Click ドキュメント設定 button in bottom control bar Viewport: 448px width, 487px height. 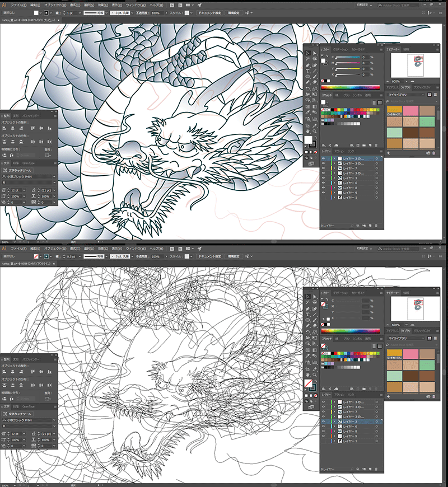click(210, 256)
